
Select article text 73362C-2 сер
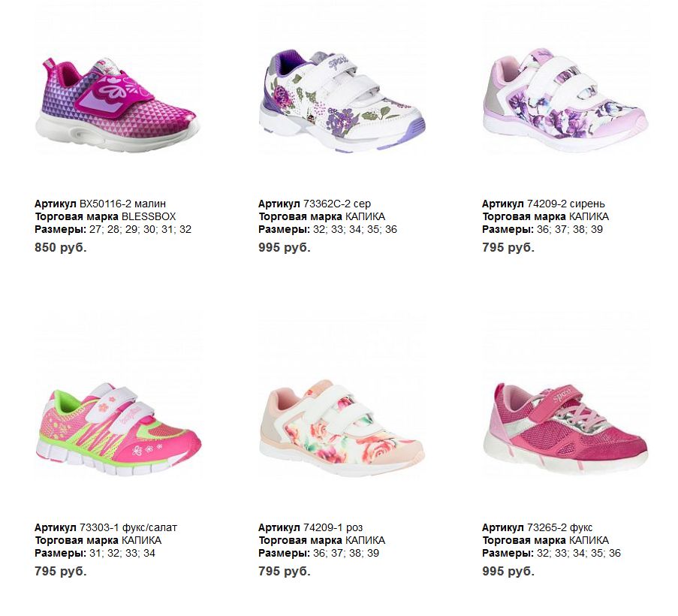click(x=337, y=204)
